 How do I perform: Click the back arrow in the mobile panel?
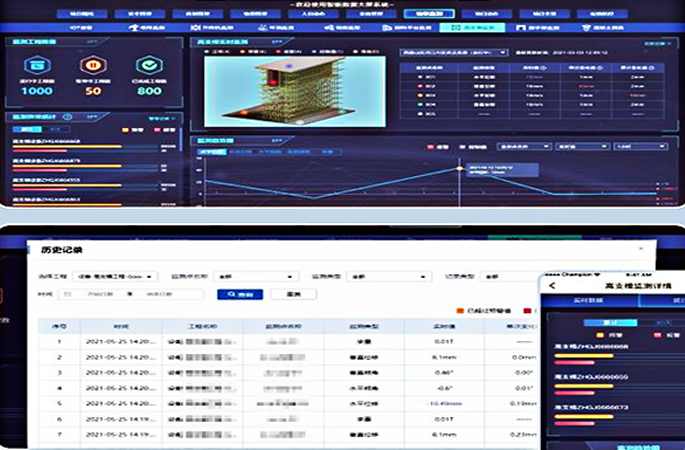pyautogui.click(x=552, y=286)
